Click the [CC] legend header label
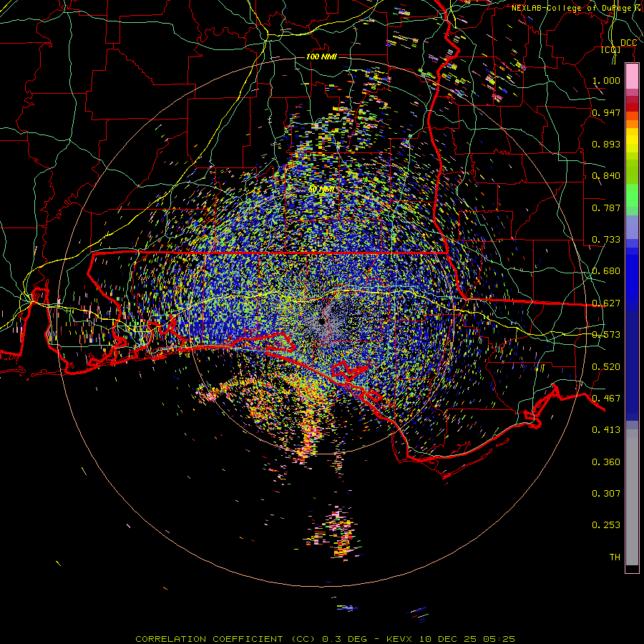Screen dimensions: 644x644 point(611,50)
